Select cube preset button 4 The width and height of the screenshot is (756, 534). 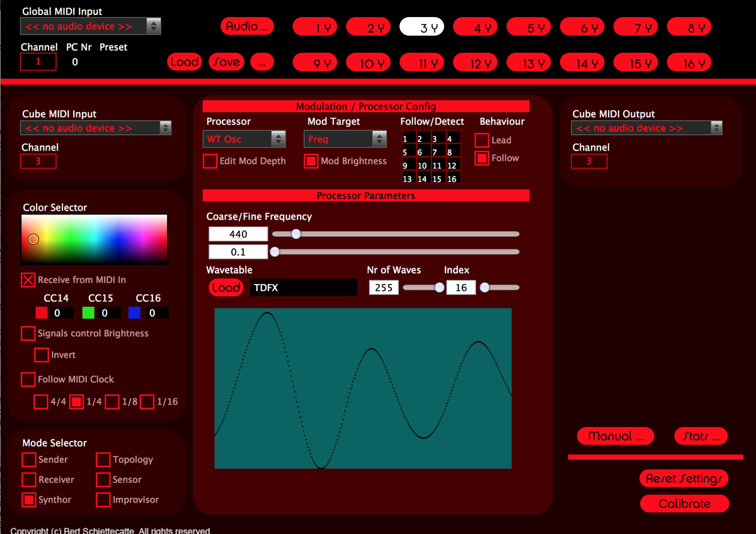tap(476, 26)
